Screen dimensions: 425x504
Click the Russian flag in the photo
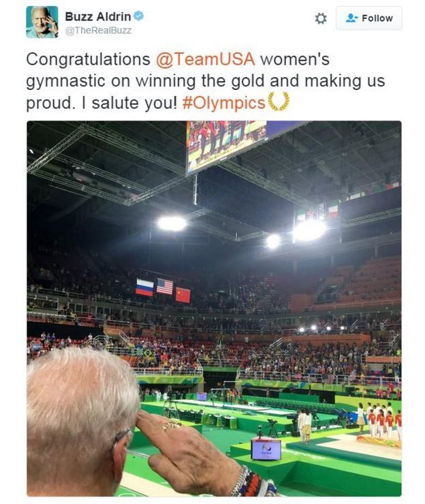144,287
